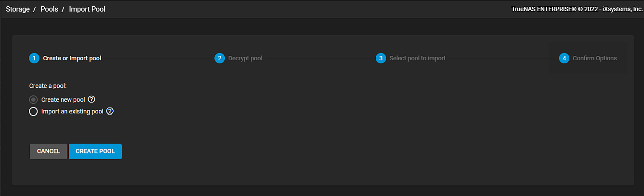Image resolution: width=644 pixels, height=196 pixels.
Task: Click the Import Pool breadcrumb item
Action: 87,9
